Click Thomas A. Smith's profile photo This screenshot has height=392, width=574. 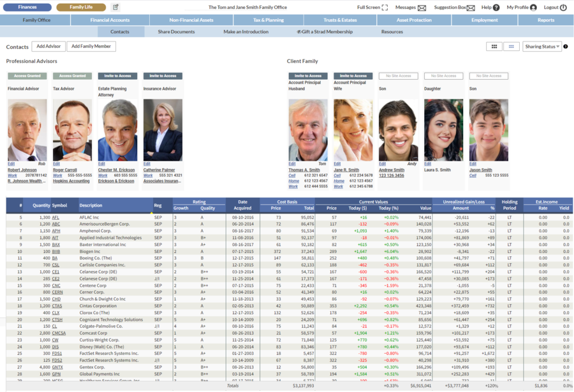pyautogui.click(x=308, y=129)
